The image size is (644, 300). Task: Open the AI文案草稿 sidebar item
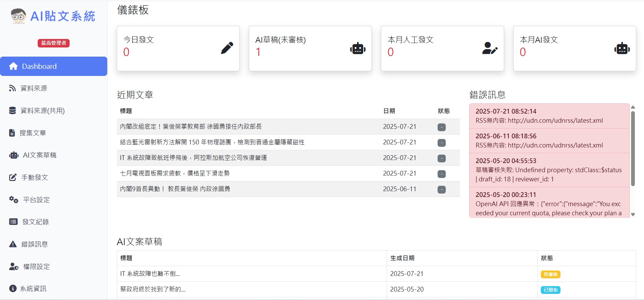pos(54,155)
